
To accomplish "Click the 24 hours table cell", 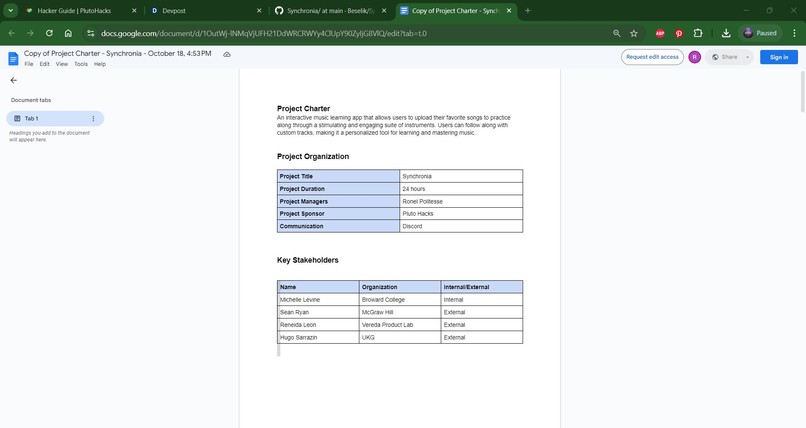I will (x=461, y=189).
